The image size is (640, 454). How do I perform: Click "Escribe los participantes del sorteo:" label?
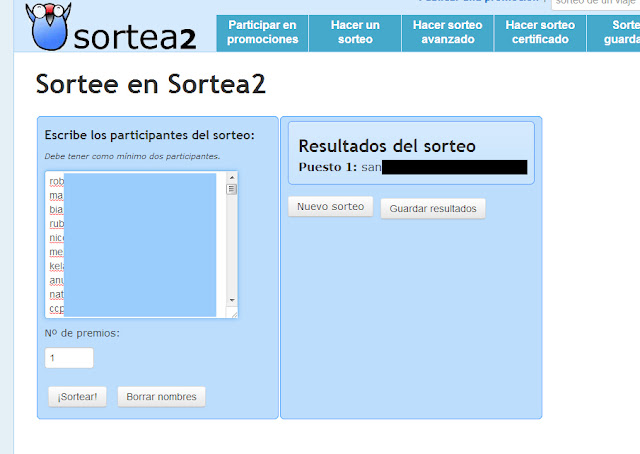[x=149, y=135]
